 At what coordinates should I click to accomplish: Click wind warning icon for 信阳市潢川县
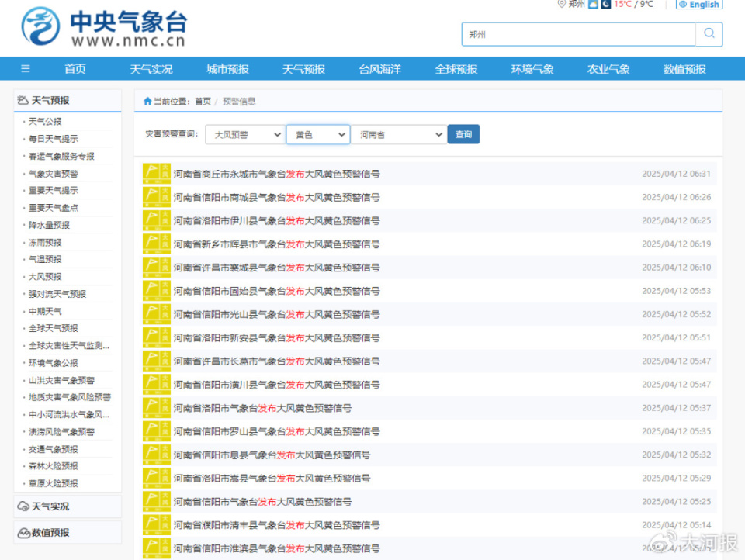pos(156,384)
